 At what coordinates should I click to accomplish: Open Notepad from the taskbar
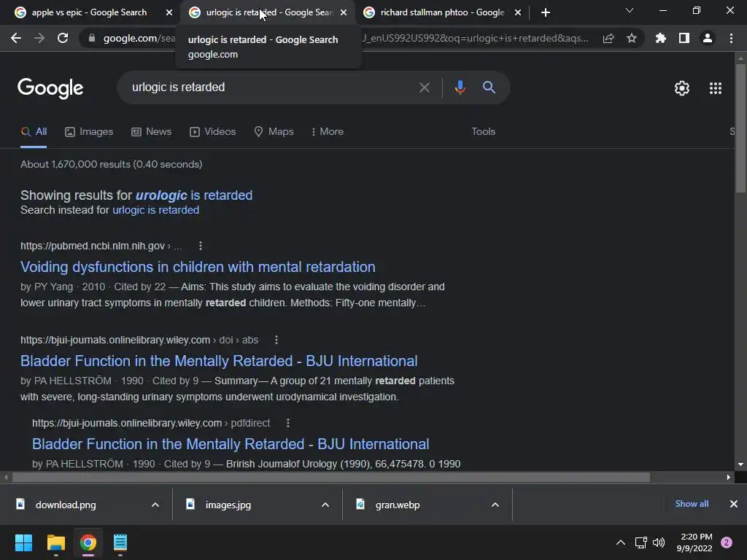pyautogui.click(x=120, y=542)
